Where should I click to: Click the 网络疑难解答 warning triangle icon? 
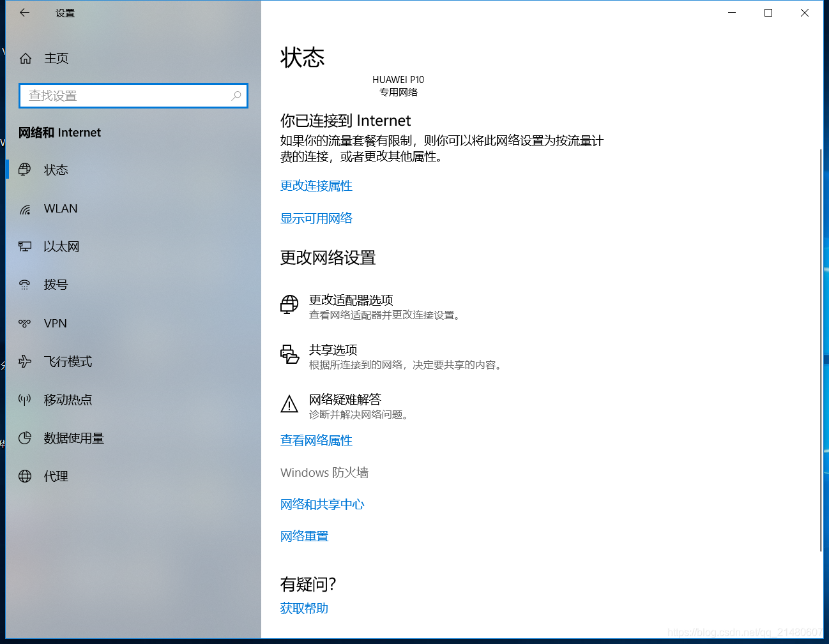[x=289, y=403]
